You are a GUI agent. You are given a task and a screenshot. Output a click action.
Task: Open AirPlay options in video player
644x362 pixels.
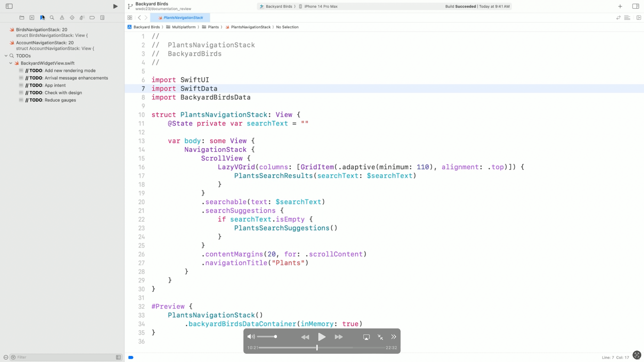click(x=366, y=337)
